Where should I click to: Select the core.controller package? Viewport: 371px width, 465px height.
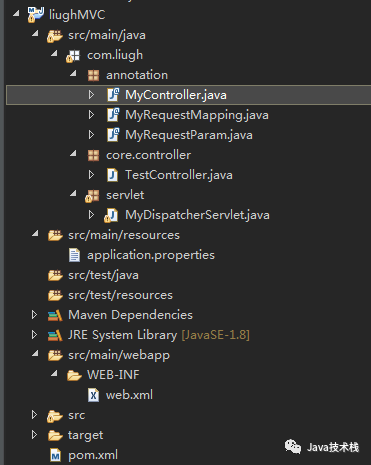pos(149,155)
